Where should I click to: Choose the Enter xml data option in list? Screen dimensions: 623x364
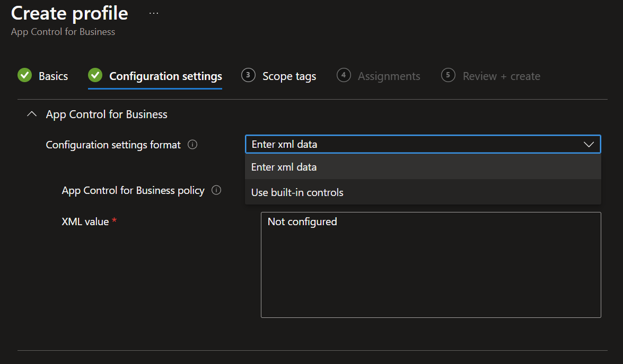click(x=423, y=167)
